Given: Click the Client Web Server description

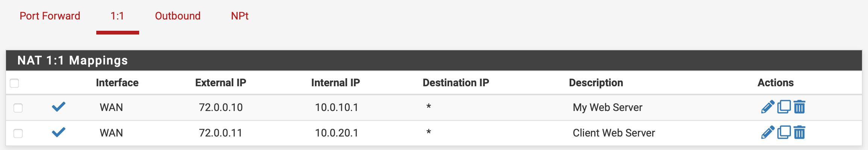Looking at the screenshot, I should coord(614,133).
